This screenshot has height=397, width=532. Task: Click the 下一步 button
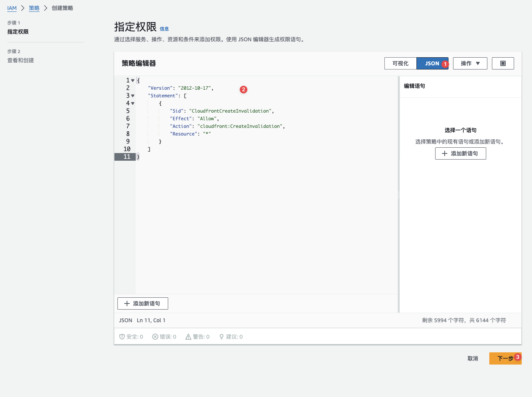tap(505, 358)
